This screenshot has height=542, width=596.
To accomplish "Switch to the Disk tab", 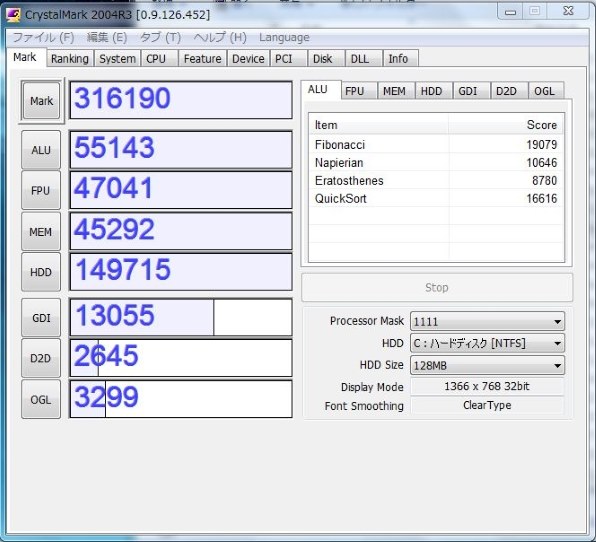I will [x=326, y=59].
